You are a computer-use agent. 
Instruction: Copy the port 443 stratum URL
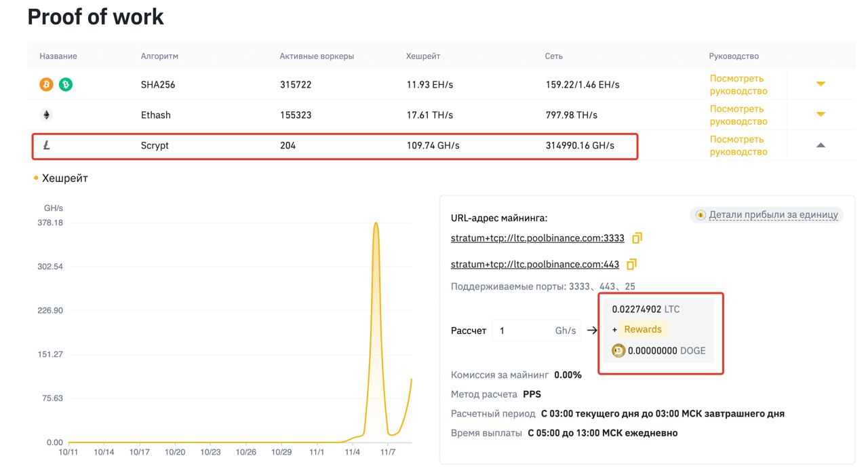click(631, 264)
